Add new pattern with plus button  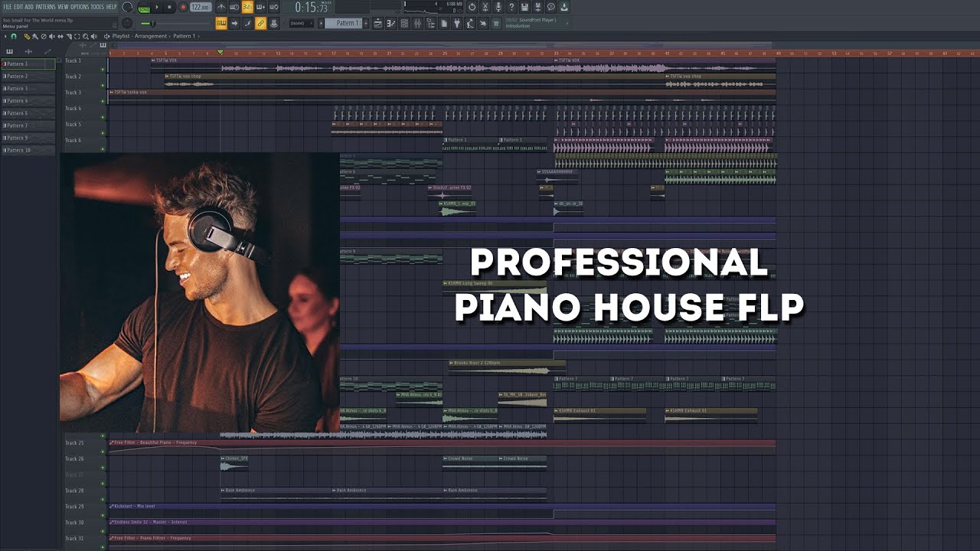366,23
